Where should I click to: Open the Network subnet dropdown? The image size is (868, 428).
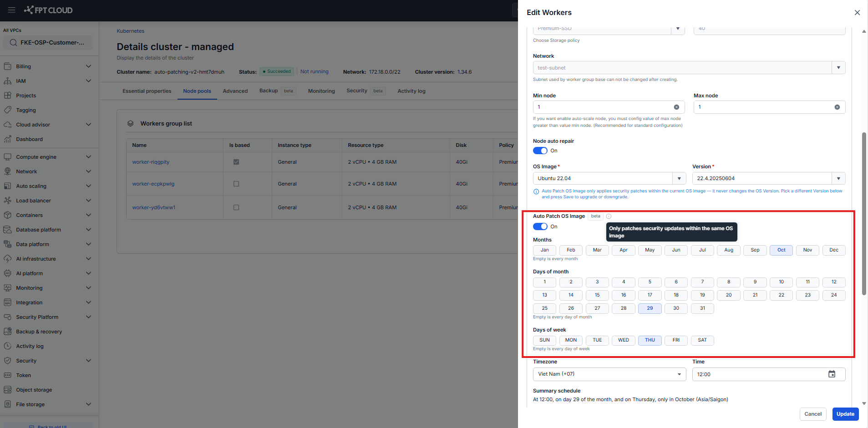838,68
